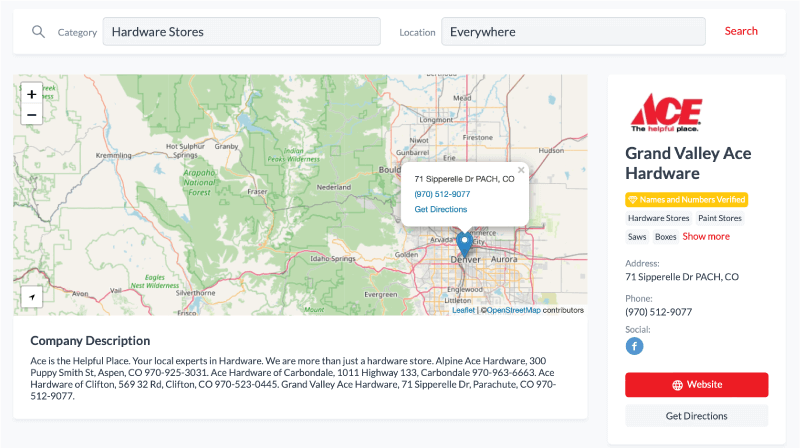Select the Hardware Stores tag
This screenshot has width=800, height=448.
pos(658,218)
